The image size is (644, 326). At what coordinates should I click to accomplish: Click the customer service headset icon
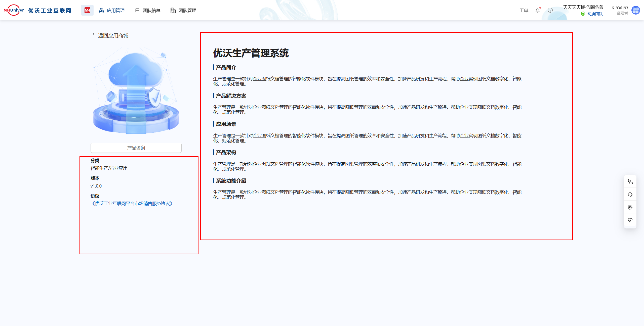click(630, 195)
